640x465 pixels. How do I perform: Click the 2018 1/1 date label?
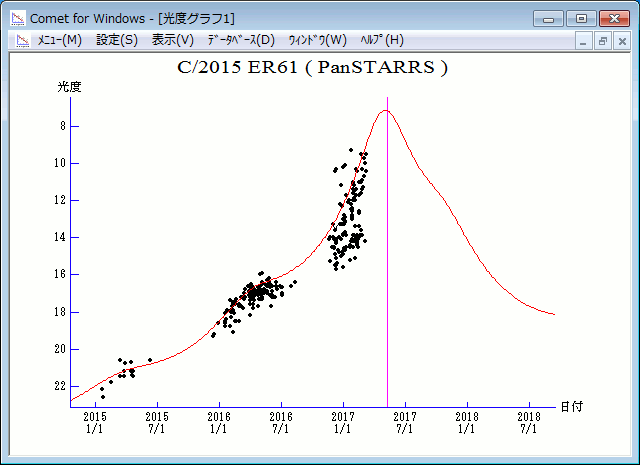click(467, 423)
